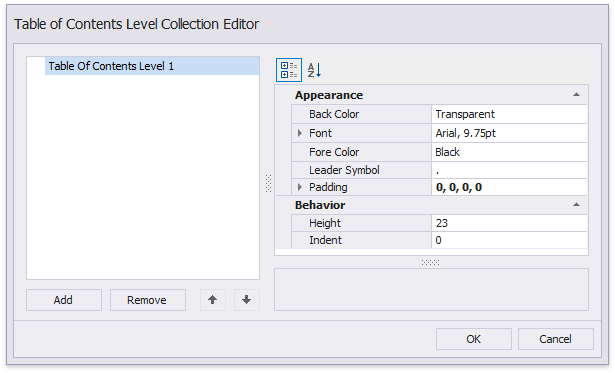Image resolution: width=615 pixels, height=373 pixels.
Task: Edit the Height value 23
Action: pyautogui.click(x=509, y=223)
